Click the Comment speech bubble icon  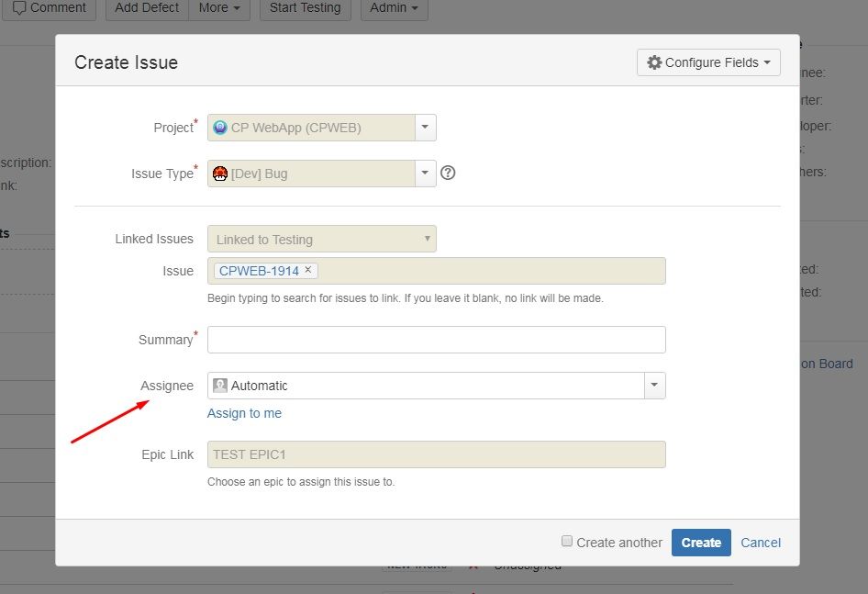(x=19, y=7)
